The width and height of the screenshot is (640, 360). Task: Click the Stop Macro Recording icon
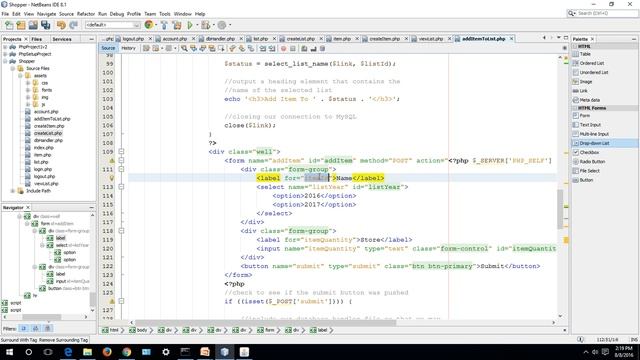(x=293, y=49)
